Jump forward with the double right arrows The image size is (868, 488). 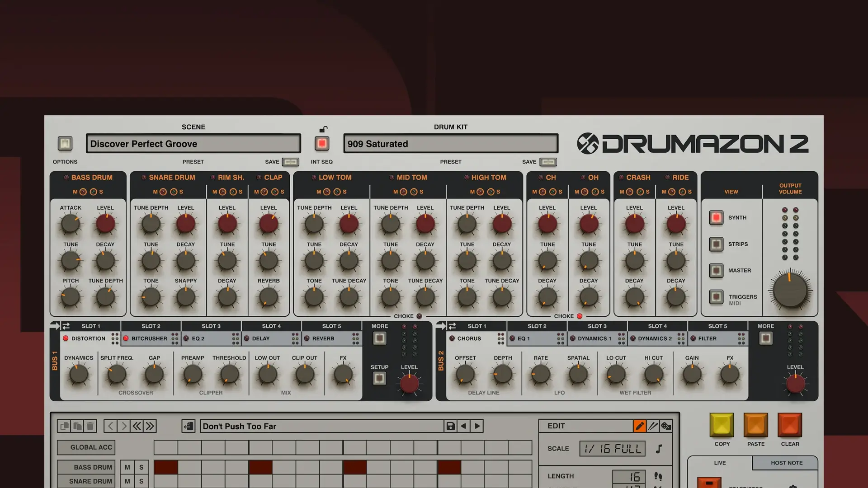pos(150,426)
